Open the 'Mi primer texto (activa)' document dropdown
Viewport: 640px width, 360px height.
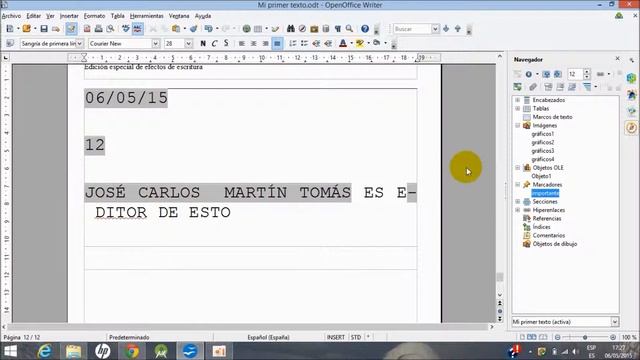pos(614,322)
